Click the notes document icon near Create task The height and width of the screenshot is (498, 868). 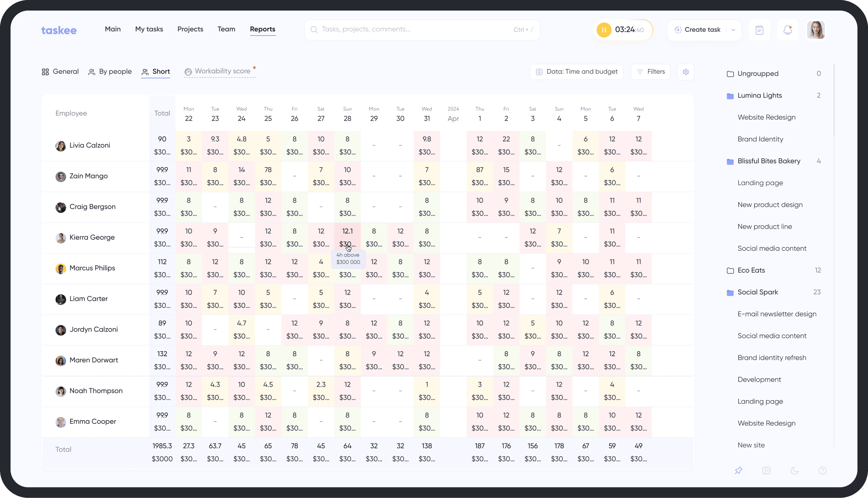click(760, 30)
